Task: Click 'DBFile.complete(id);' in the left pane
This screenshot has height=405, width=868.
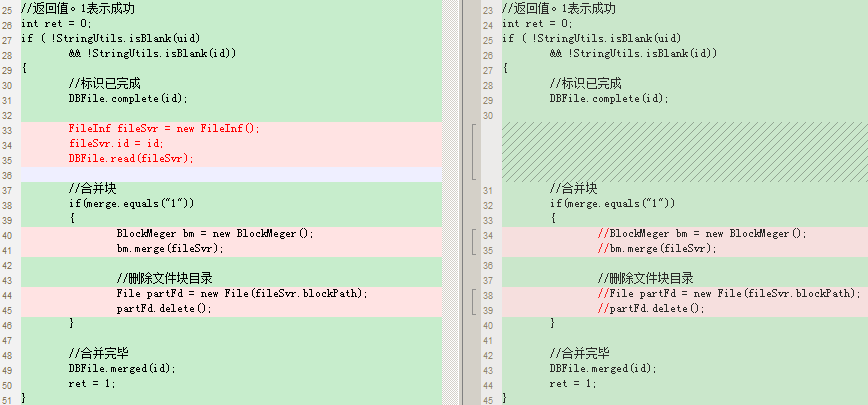Action: pyautogui.click(x=128, y=99)
